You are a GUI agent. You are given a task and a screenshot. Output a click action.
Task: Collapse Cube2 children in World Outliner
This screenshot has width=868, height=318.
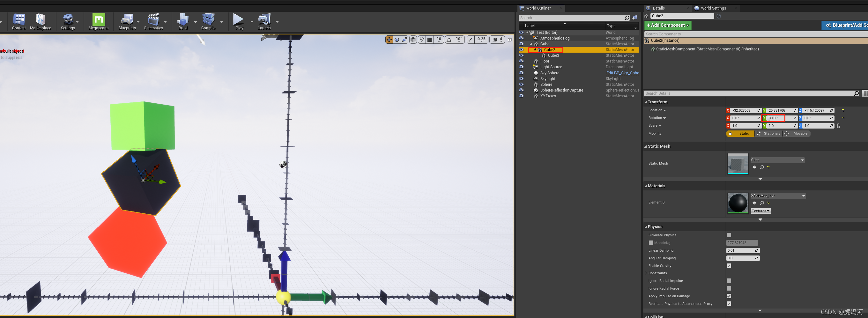535,50
